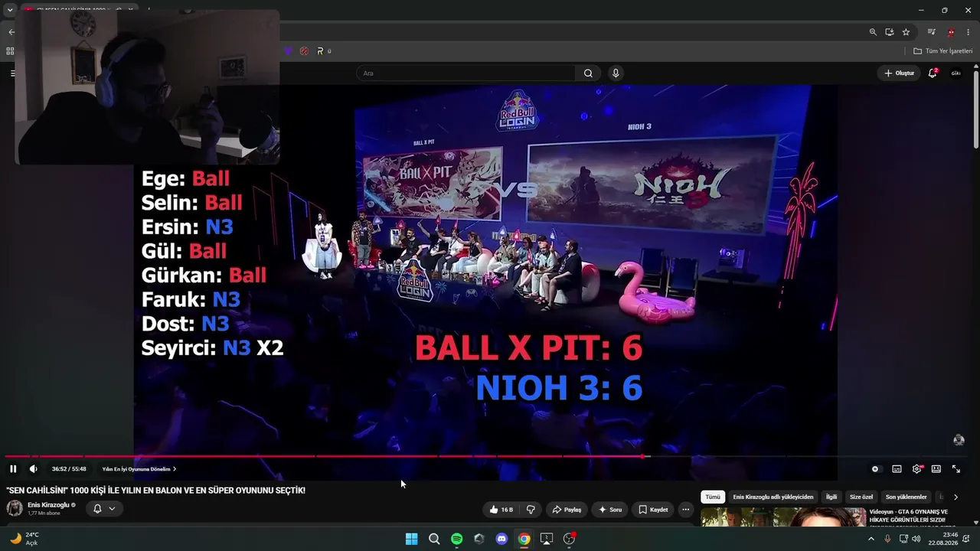Open Windows taskbar search
Viewport: 980px width, 551px height.
click(434, 539)
